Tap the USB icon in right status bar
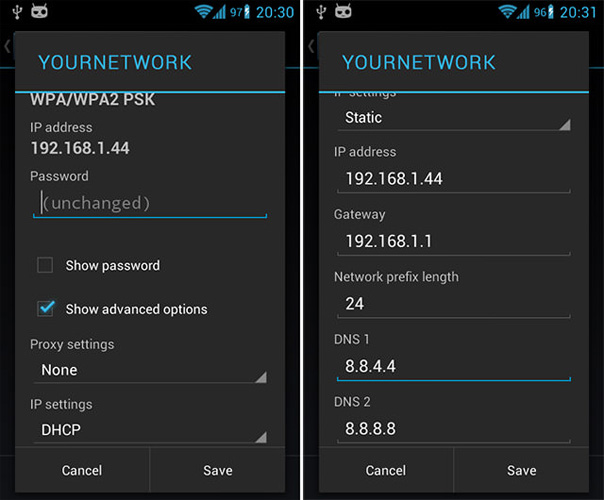 coord(321,12)
